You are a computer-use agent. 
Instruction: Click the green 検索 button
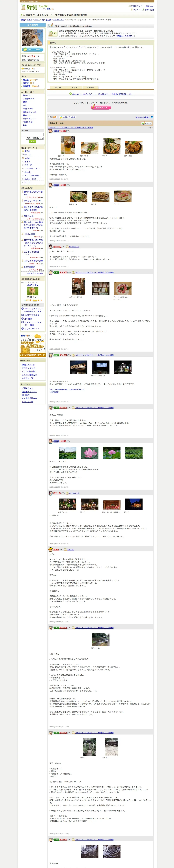pyautogui.click(x=32, y=141)
